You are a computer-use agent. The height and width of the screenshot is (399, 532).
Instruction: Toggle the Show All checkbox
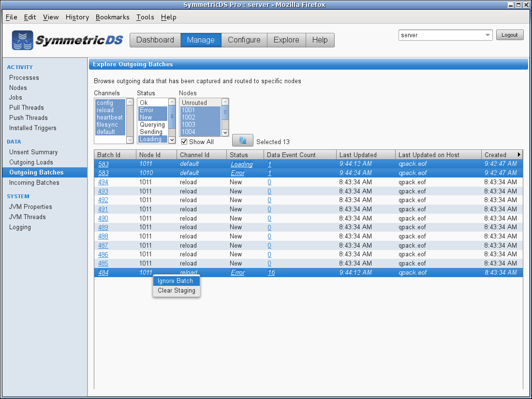tap(184, 142)
